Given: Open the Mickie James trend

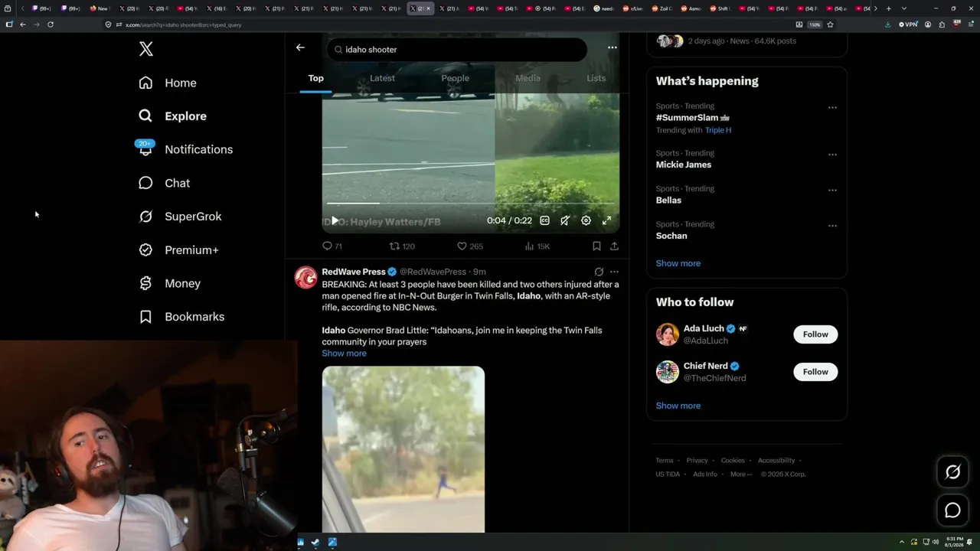Looking at the screenshot, I should (684, 165).
